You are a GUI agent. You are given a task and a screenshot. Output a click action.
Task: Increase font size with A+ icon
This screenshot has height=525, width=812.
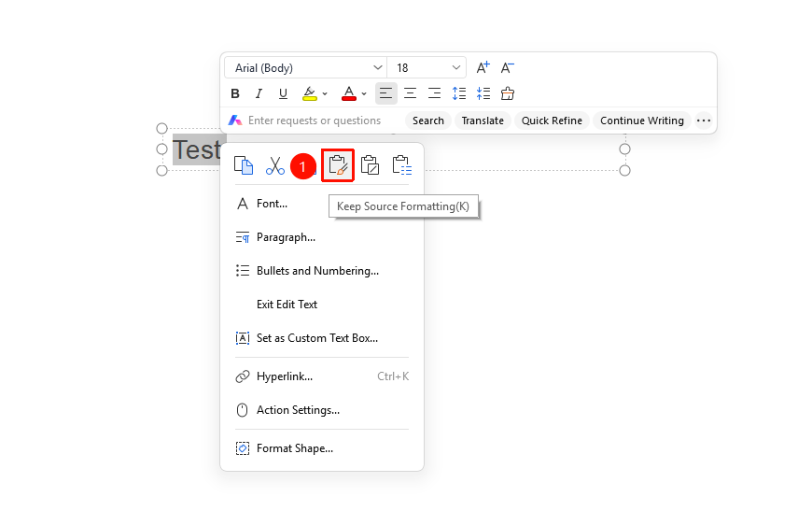[x=483, y=67]
